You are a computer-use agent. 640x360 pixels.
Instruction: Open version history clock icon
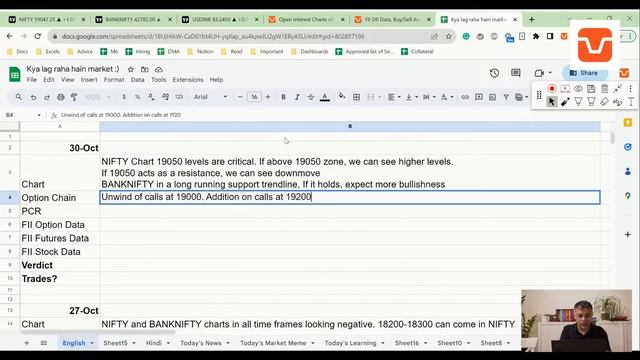494,73
